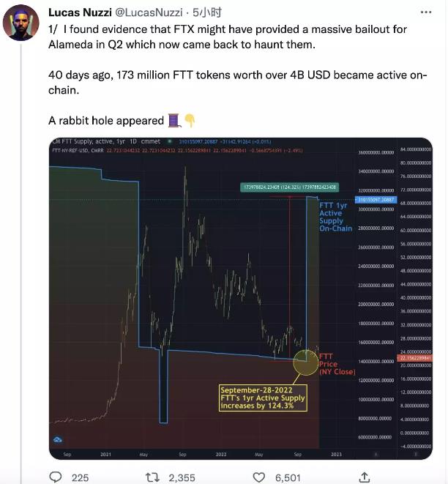This screenshot has height=484, width=448.
Task: Click the green 124.32% measurement label
Action: 289,187
